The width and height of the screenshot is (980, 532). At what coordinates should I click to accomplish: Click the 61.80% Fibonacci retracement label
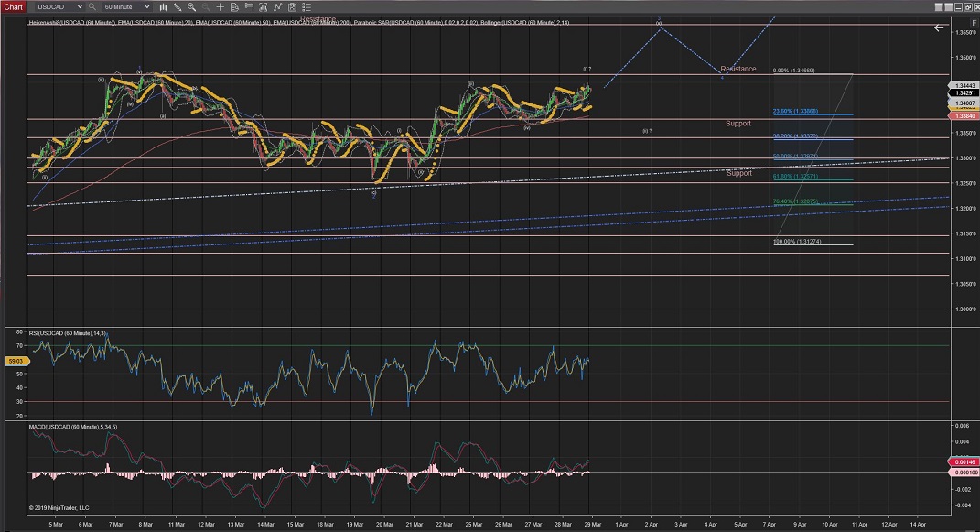click(796, 177)
